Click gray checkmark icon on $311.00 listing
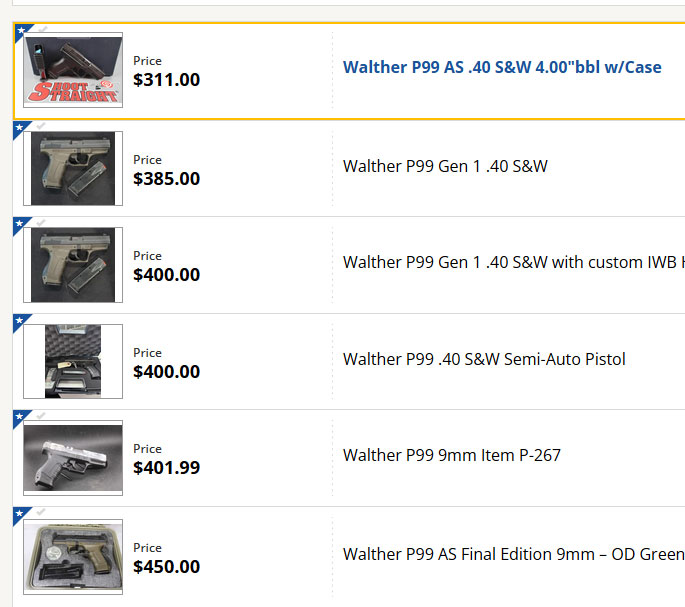The image size is (685, 607). (42, 29)
